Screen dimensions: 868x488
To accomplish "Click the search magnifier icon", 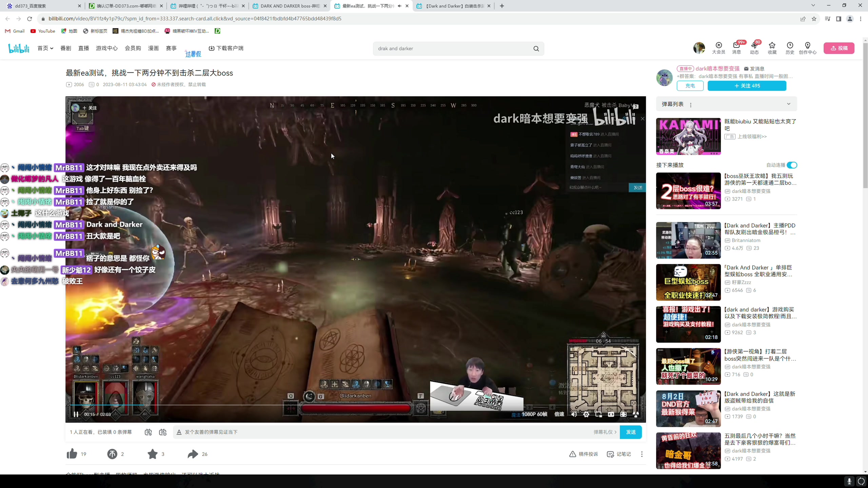I will pyautogui.click(x=536, y=48).
